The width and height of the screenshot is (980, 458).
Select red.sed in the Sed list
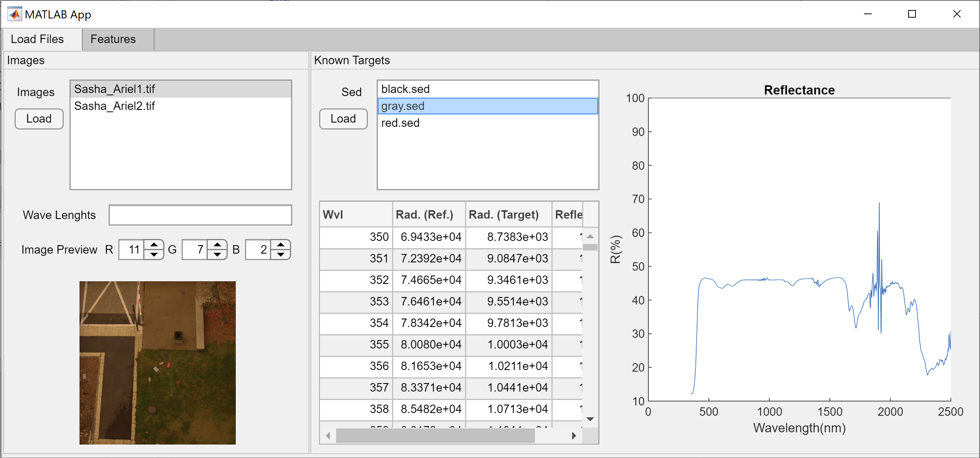[x=400, y=123]
